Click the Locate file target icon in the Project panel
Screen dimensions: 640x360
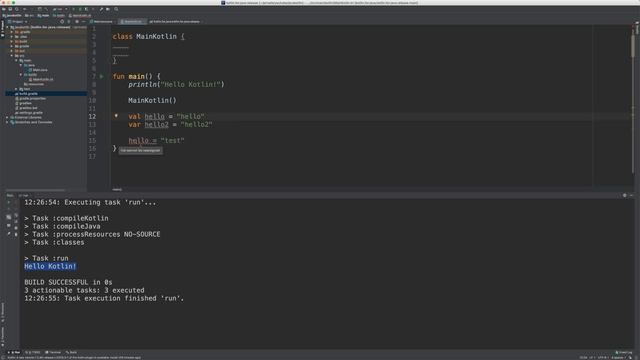click(62, 22)
